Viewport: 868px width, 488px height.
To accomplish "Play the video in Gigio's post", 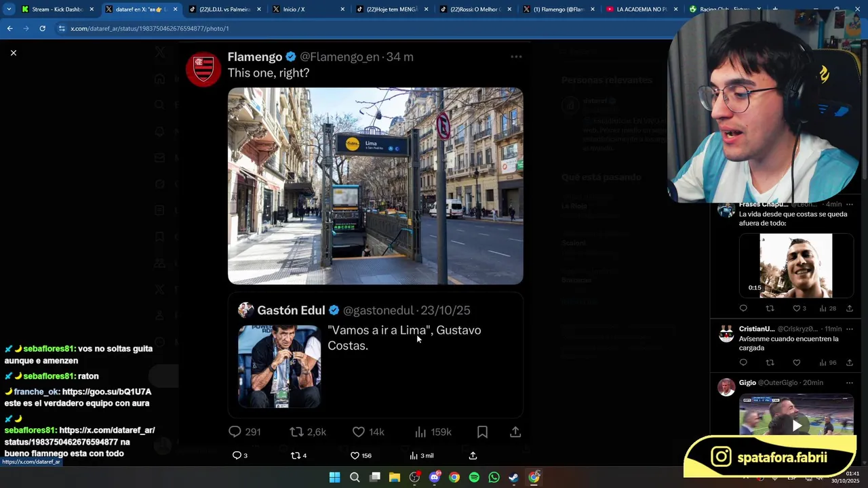I will point(796,424).
